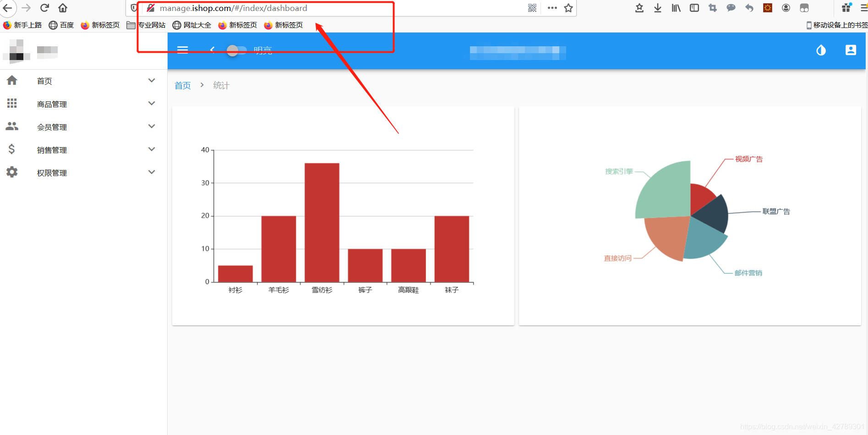Image resolution: width=868 pixels, height=435 pixels.
Task: Click the chat bubble toolbar icon
Action: [x=731, y=8]
